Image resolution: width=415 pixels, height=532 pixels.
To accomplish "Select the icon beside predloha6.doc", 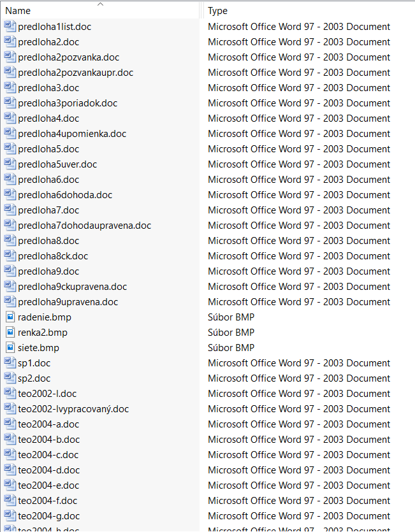I will point(10,179).
